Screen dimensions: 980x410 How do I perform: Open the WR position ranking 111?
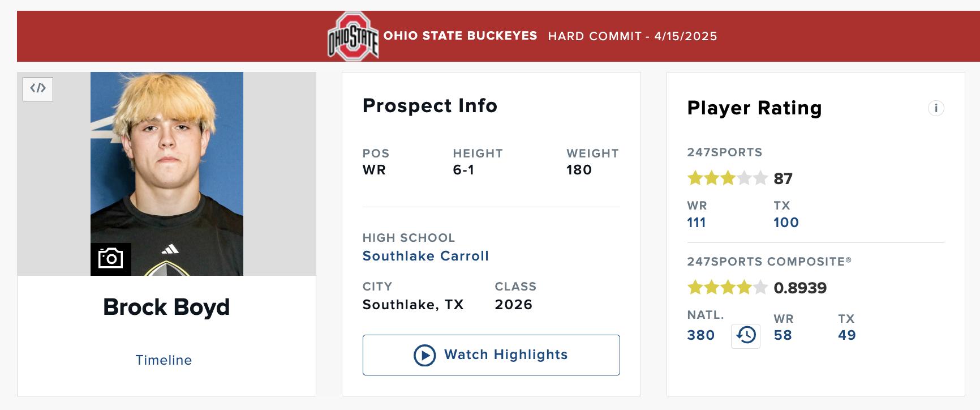click(x=697, y=223)
